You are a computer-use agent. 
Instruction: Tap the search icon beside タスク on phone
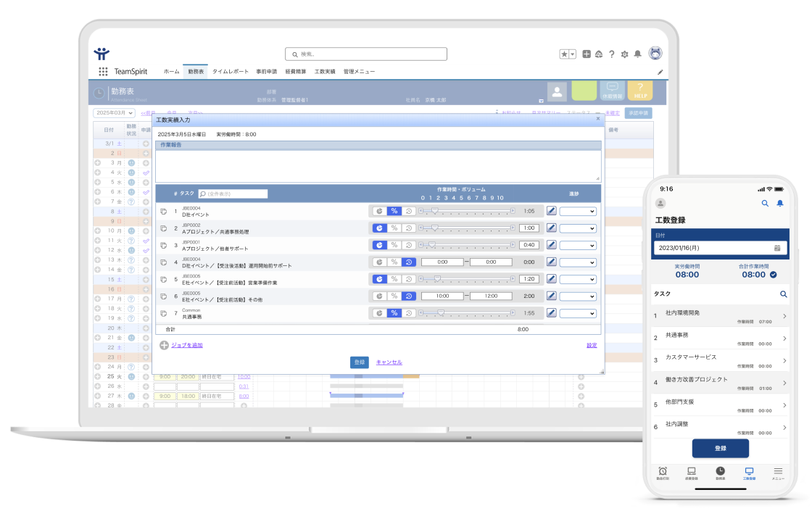point(783,294)
